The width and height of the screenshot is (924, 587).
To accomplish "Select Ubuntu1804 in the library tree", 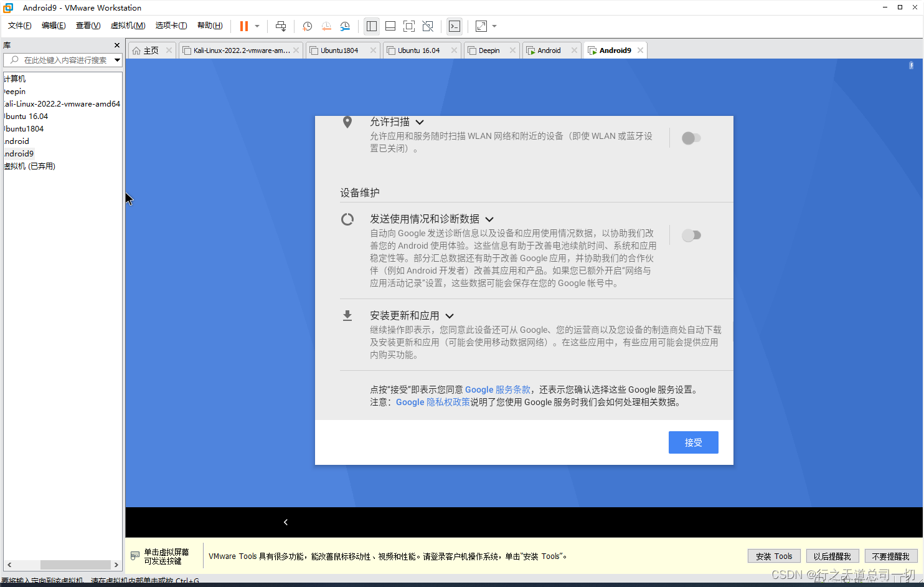I will (24, 129).
